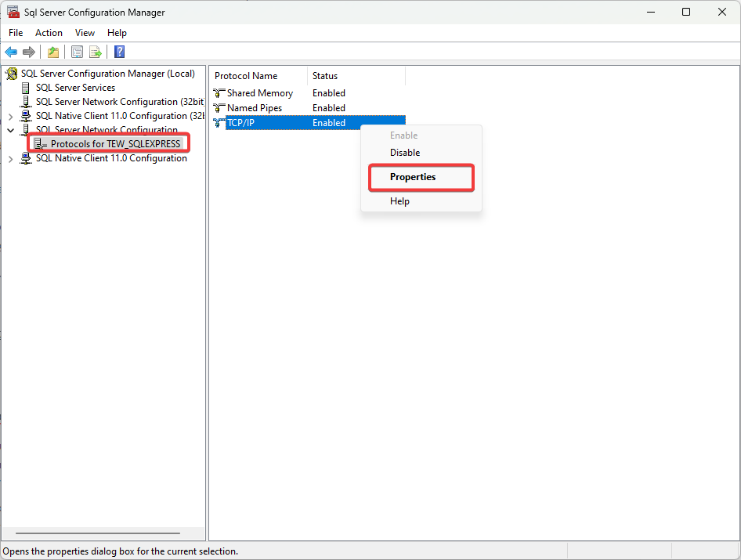Click Enabled status of TCP/IP
Viewport: 741px width, 560px height.
(x=329, y=123)
